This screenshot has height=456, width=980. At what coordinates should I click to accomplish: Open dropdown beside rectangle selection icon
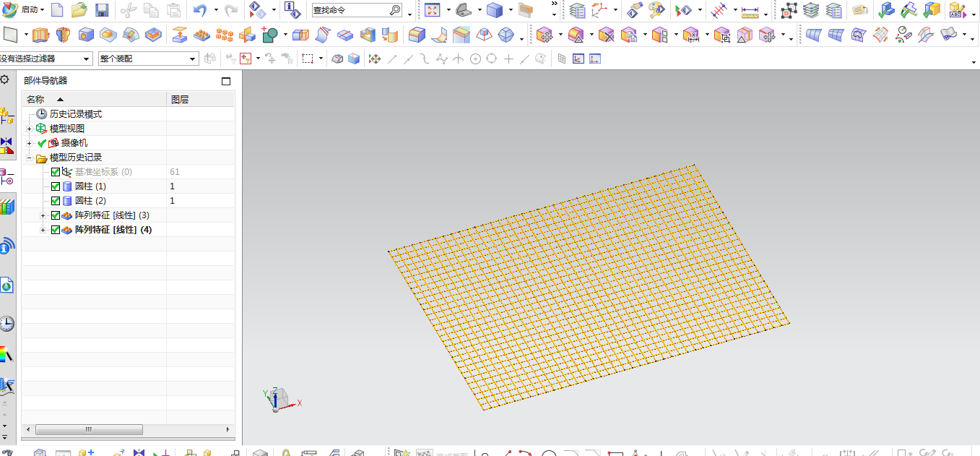pos(320,59)
